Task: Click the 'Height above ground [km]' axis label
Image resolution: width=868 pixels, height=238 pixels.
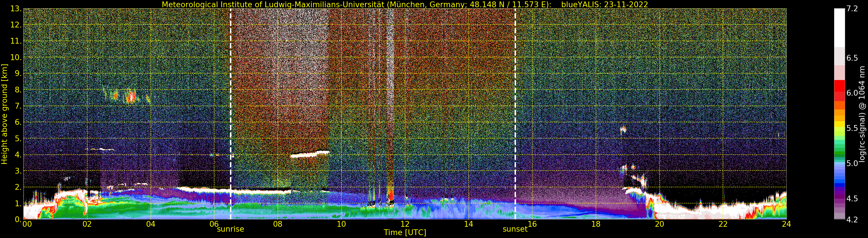Action: (x=4, y=114)
